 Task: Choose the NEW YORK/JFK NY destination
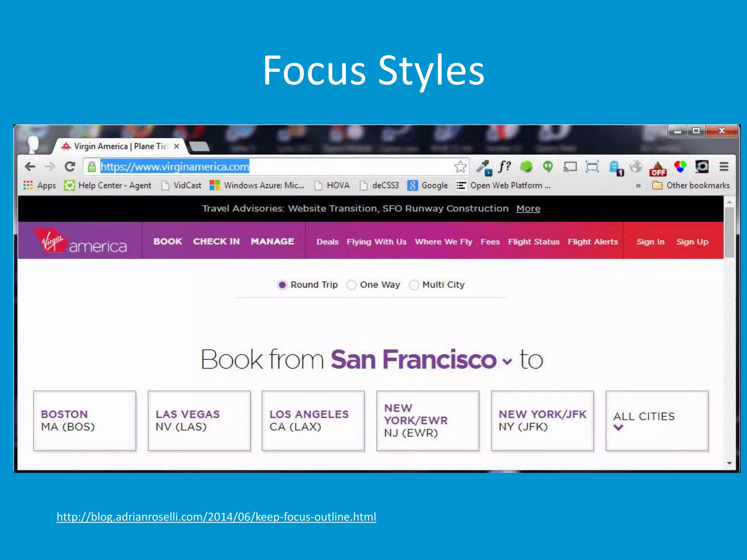click(542, 421)
